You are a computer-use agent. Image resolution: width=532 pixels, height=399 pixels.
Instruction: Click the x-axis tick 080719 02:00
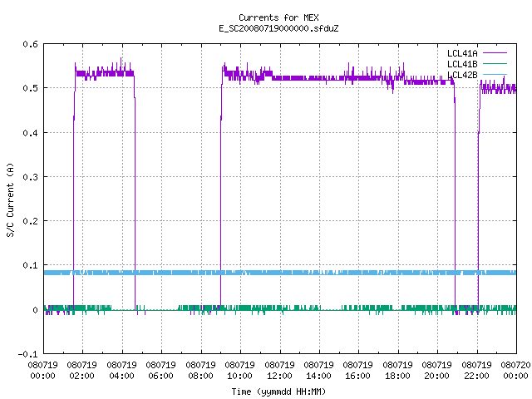click(81, 371)
